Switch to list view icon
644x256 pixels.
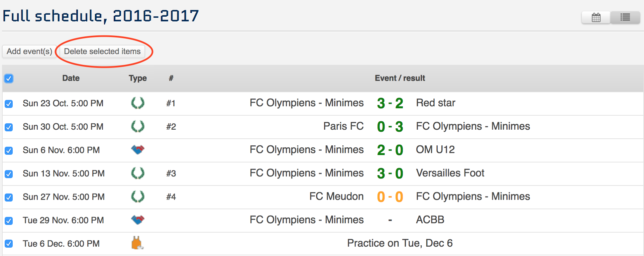[625, 18]
